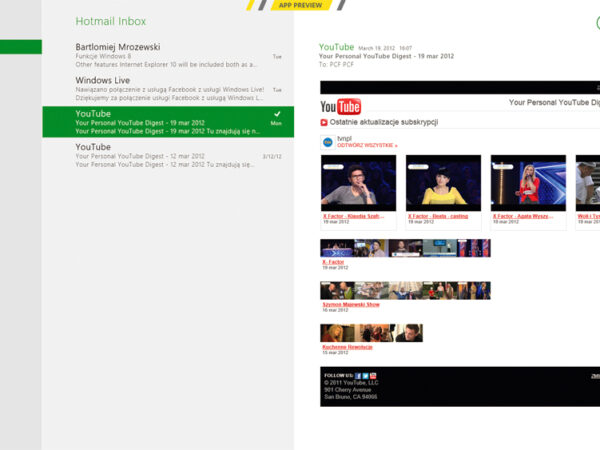Viewport: 600px width, 450px height.
Task: Select the highlighted green folder in sidebar
Action: [21, 47]
